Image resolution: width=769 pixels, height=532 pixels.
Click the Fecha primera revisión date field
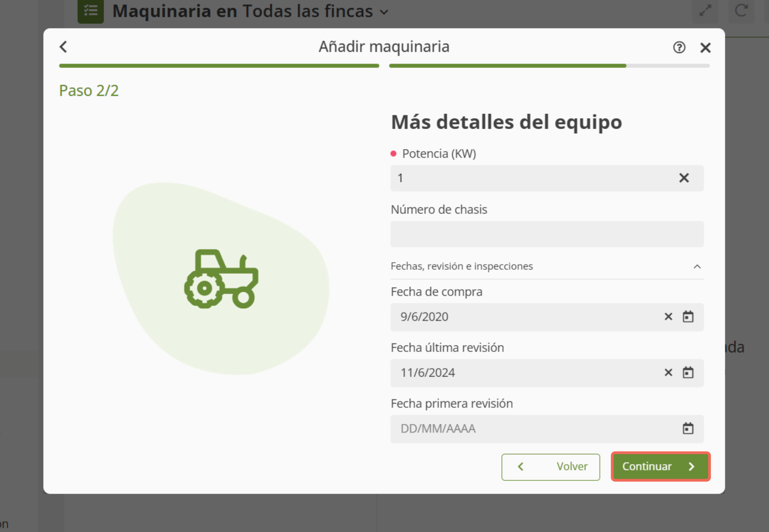(x=533, y=429)
